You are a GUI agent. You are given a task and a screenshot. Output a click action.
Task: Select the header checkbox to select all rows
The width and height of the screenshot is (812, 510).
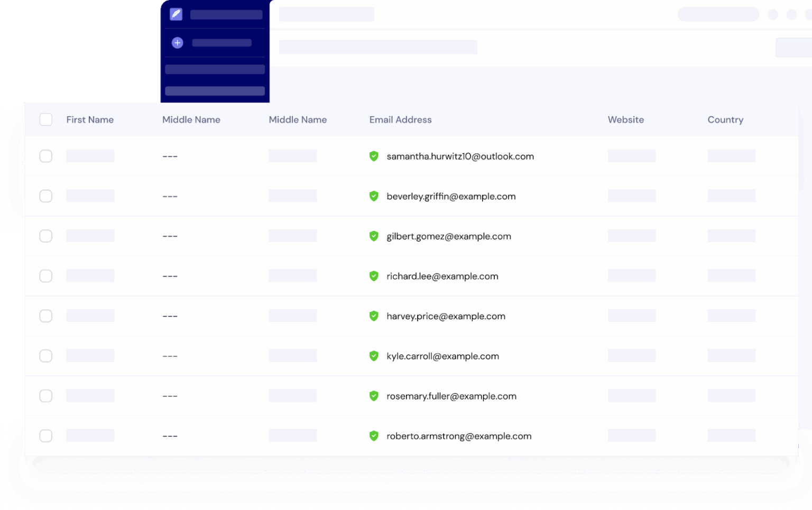(x=45, y=119)
